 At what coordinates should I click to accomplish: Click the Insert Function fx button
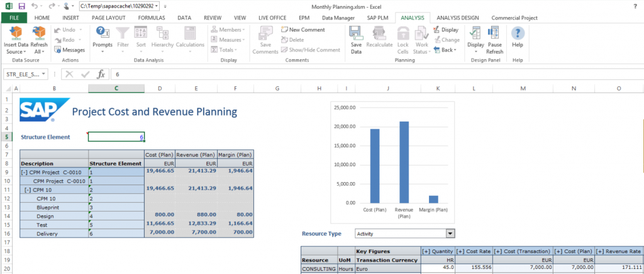coord(101,74)
